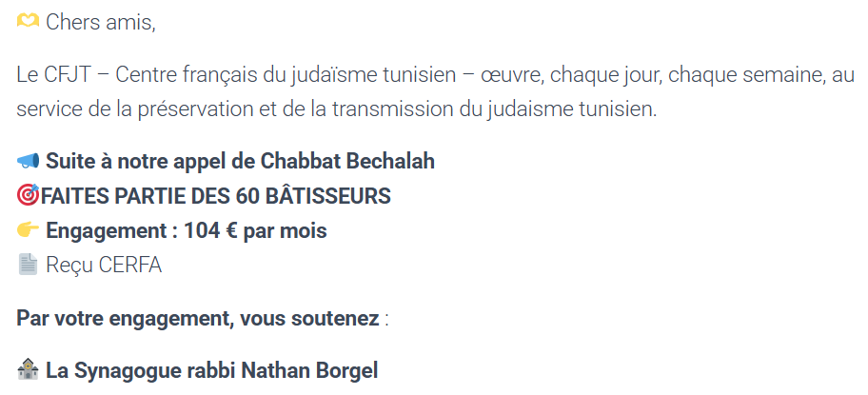Click the heart hands emoji before greeting

click(x=29, y=22)
